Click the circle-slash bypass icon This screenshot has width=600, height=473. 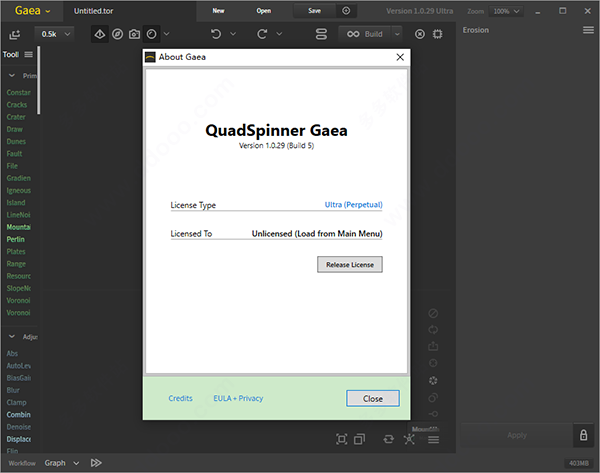(433, 313)
